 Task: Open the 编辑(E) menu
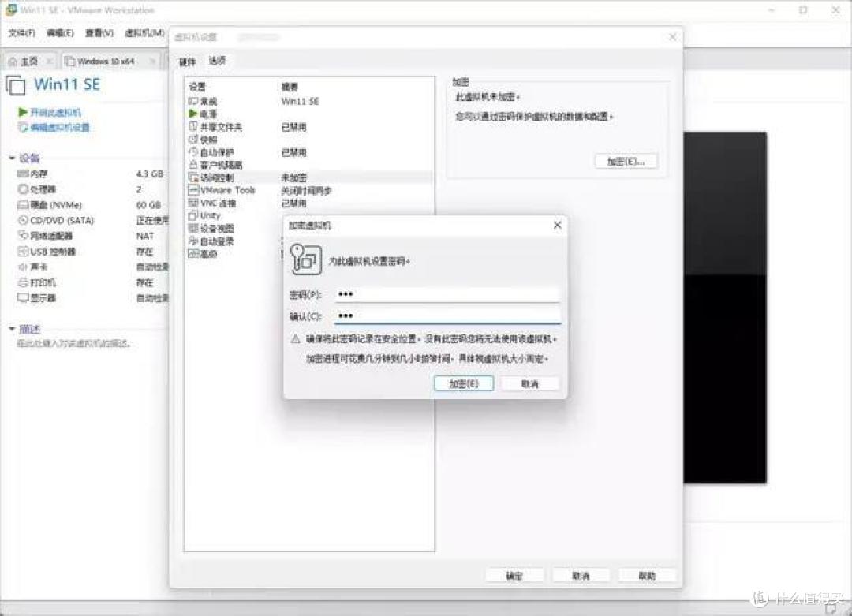[x=60, y=33]
